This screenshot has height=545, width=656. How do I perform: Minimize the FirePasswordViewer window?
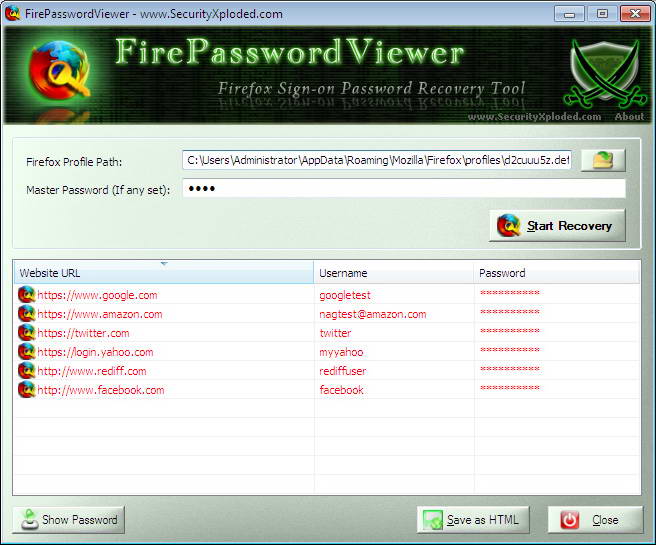(x=569, y=14)
